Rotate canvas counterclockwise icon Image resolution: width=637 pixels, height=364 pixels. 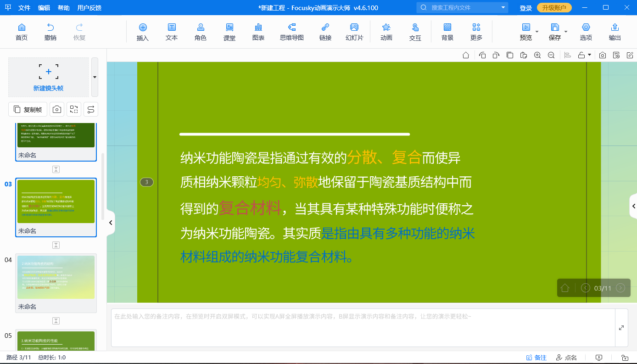point(482,55)
